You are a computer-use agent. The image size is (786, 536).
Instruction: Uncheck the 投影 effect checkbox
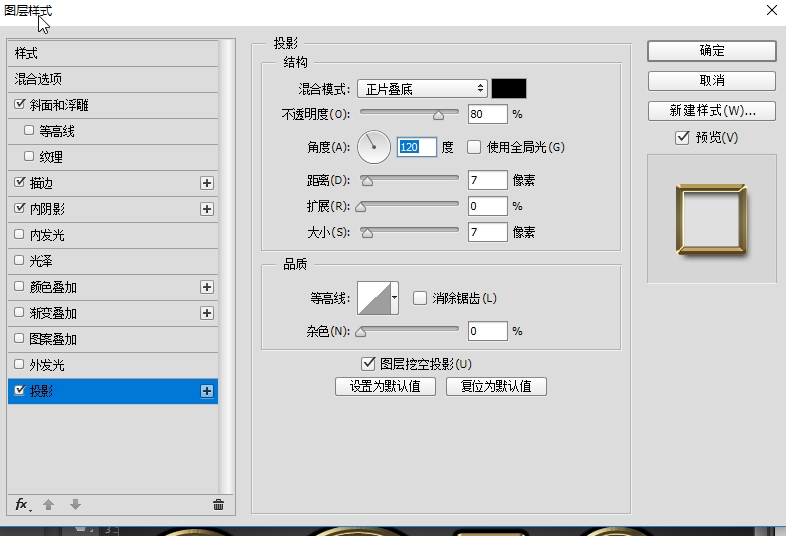point(20,390)
